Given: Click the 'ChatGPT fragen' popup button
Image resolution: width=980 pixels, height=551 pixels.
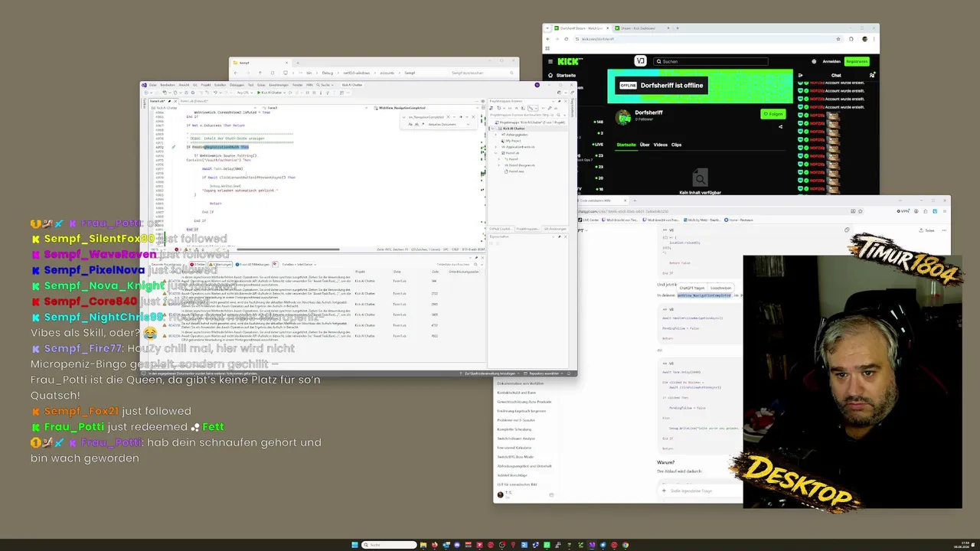Looking at the screenshot, I should click(x=692, y=288).
